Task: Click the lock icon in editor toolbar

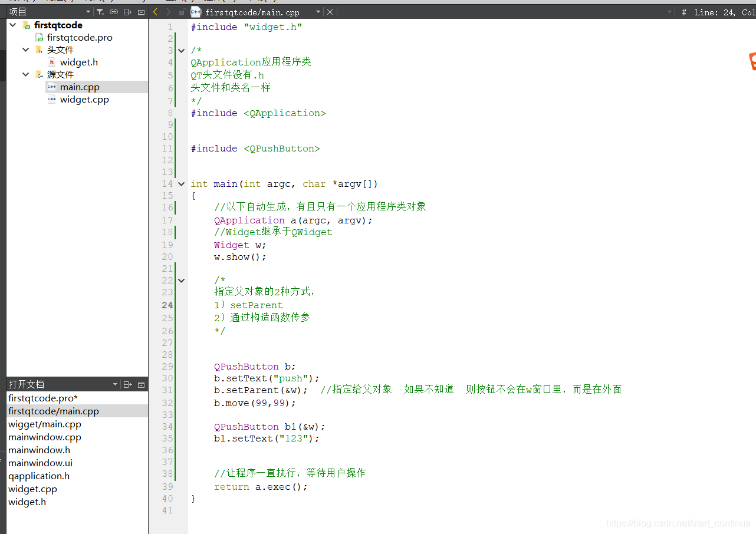Action: 182,12
